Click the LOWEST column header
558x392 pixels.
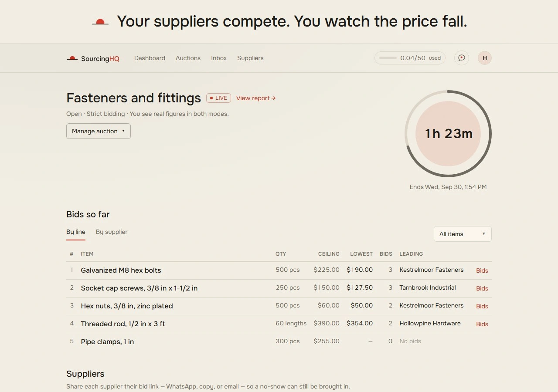point(361,254)
